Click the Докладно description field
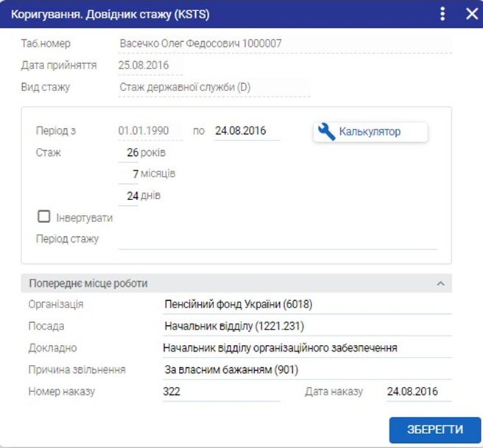The width and height of the screenshot is (483, 448). point(306,348)
